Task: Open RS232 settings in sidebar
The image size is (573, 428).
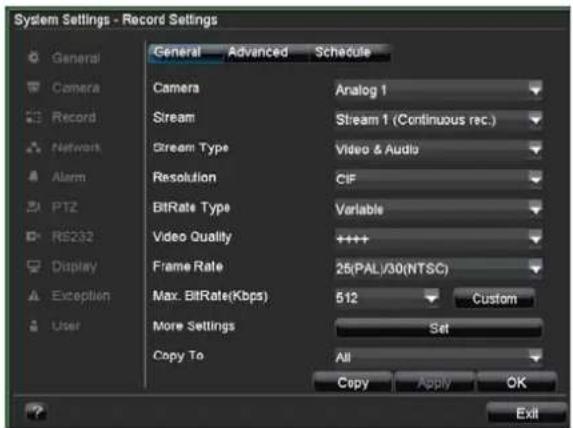Action: 73,237
